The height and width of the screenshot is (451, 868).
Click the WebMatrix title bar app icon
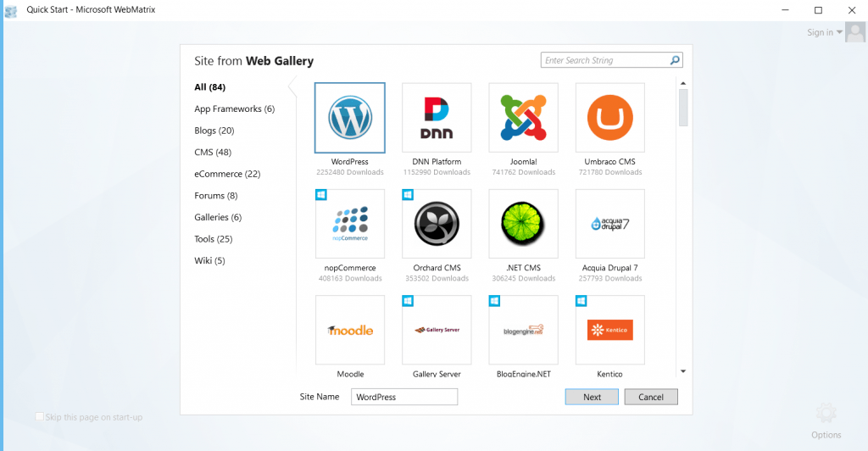click(10, 10)
